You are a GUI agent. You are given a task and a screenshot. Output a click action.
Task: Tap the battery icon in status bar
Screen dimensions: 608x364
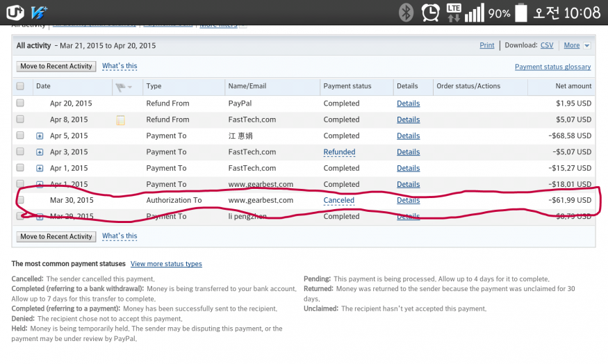(x=520, y=13)
